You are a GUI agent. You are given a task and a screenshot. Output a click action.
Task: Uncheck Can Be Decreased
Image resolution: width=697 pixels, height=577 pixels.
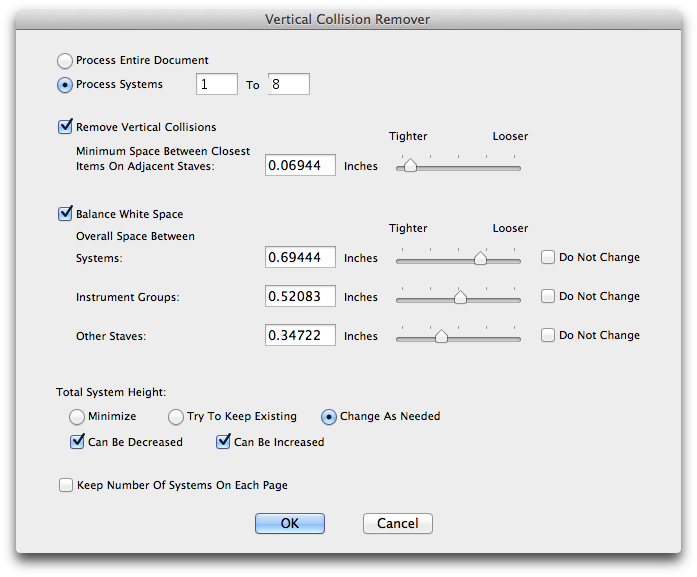point(77,442)
